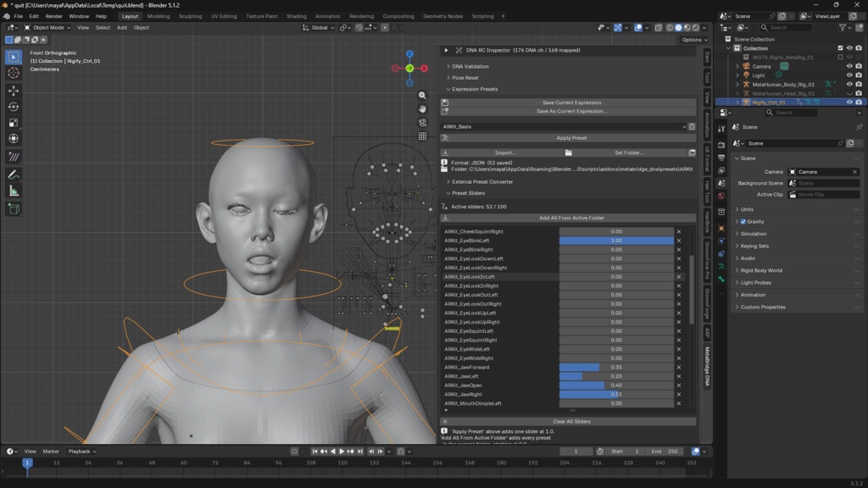This screenshot has width=868, height=488.
Task: Hide Rigify_Ctrl_01 via eye icon
Action: pos(849,103)
